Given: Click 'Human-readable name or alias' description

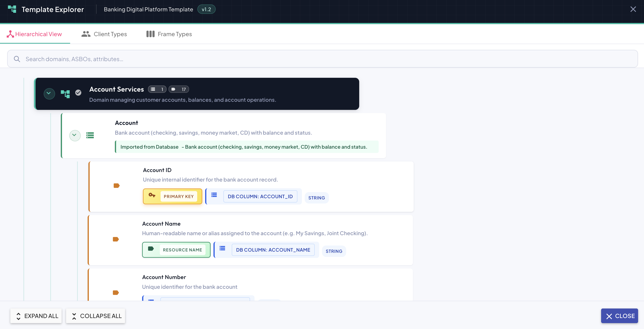Looking at the screenshot, I should coord(255,233).
